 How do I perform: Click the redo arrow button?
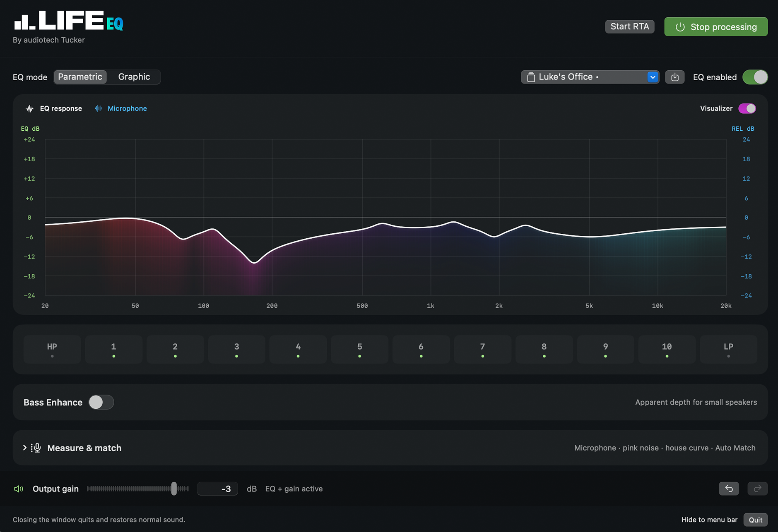click(757, 489)
